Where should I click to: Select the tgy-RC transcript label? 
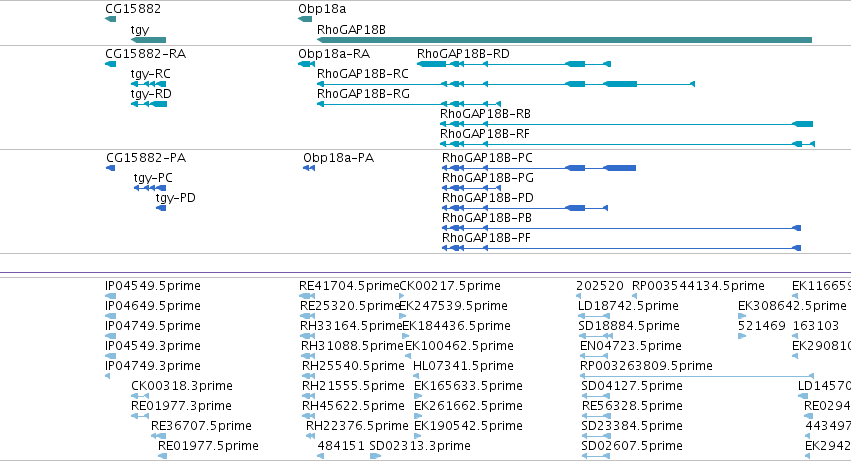tap(150, 74)
